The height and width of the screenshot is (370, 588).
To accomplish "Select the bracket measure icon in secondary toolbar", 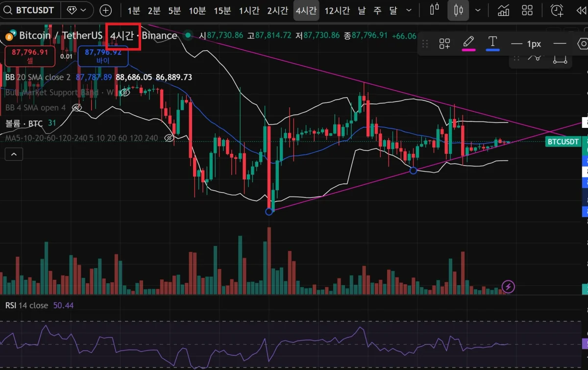I will tap(561, 59).
